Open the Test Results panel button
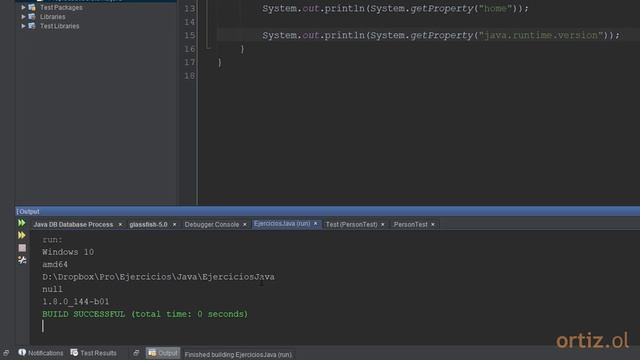The width and height of the screenshot is (640, 360). click(x=93, y=353)
